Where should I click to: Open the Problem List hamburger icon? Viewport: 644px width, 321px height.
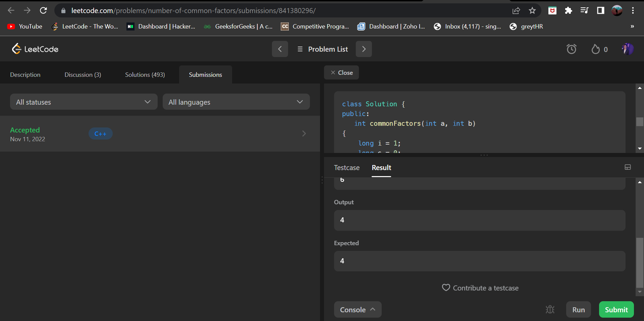[x=300, y=49]
